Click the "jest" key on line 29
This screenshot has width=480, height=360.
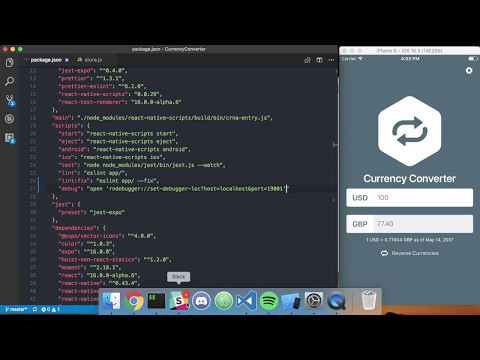coord(62,204)
